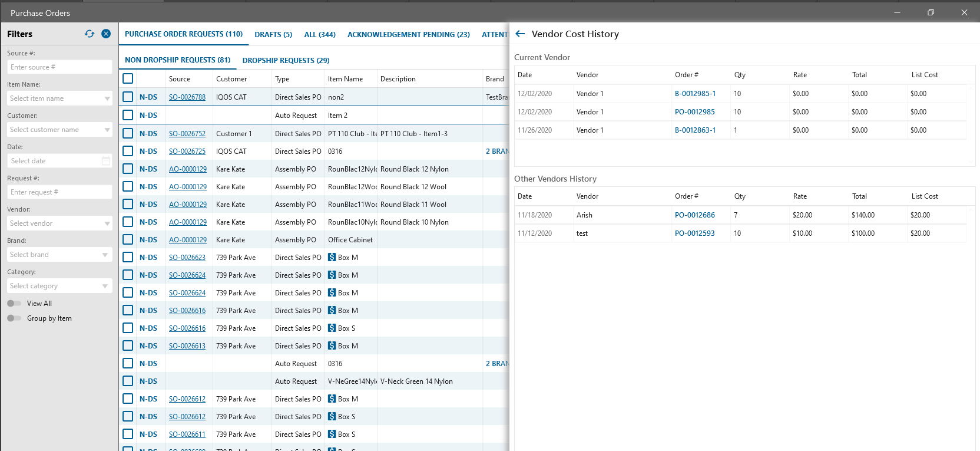
Task: Switch to the Drafts (5) tab
Action: tap(273, 35)
